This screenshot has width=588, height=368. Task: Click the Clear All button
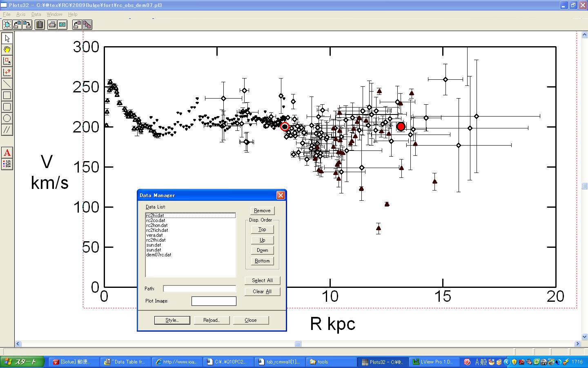262,292
